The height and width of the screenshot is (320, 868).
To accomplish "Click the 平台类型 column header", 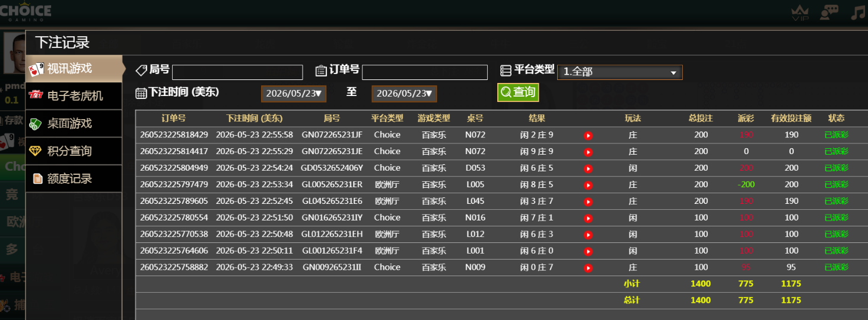I will pos(387,119).
